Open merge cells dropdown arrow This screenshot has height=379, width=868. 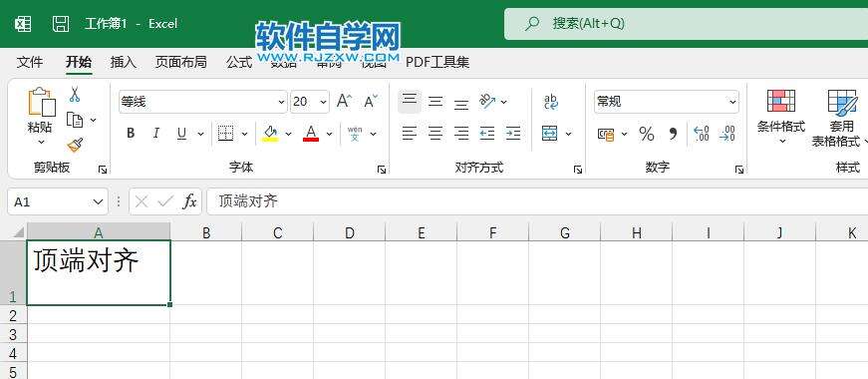pyautogui.click(x=568, y=133)
